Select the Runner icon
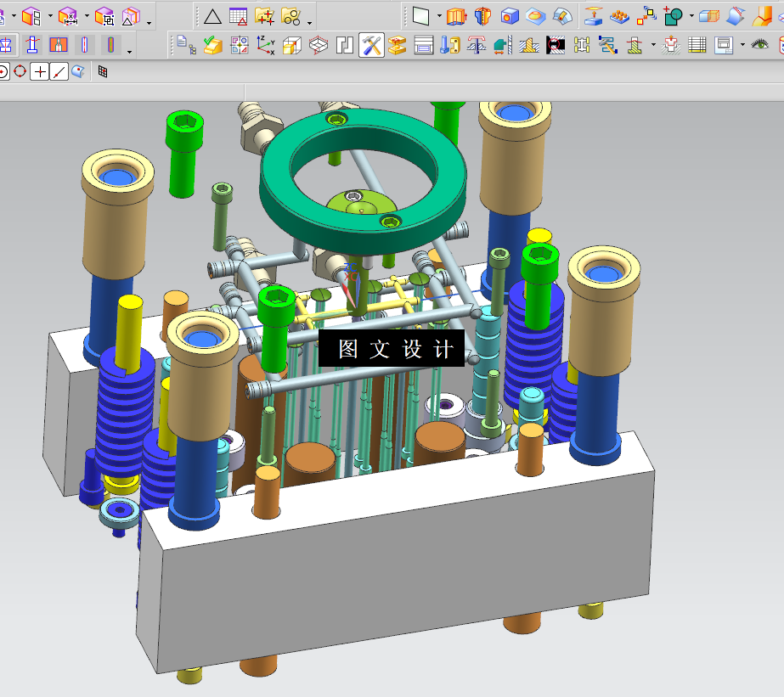 582,46
